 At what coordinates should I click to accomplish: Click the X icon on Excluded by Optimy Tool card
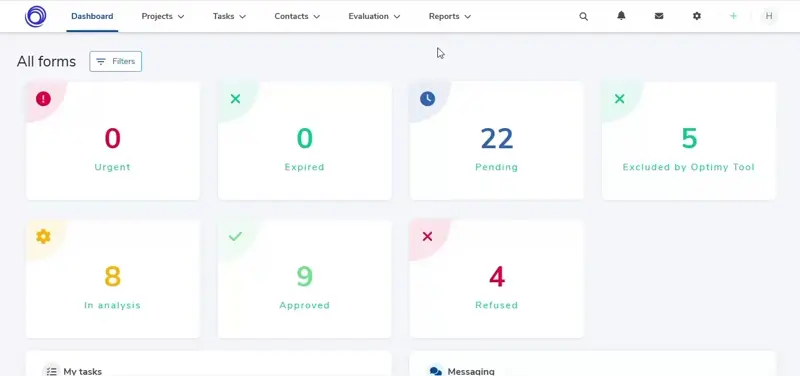pyautogui.click(x=619, y=98)
